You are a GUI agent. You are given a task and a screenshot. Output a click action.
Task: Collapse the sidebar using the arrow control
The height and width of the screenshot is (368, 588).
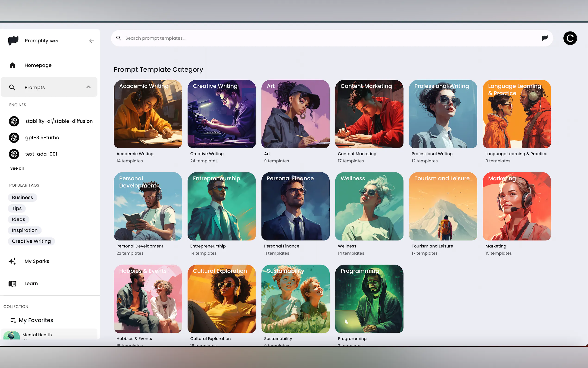pyautogui.click(x=91, y=41)
